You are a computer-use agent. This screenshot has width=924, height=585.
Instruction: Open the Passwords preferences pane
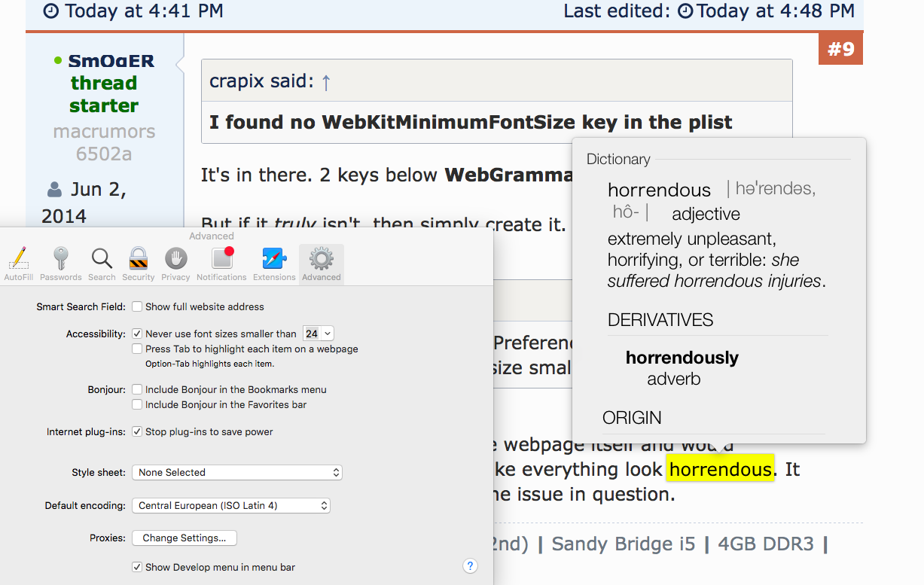tap(61, 264)
